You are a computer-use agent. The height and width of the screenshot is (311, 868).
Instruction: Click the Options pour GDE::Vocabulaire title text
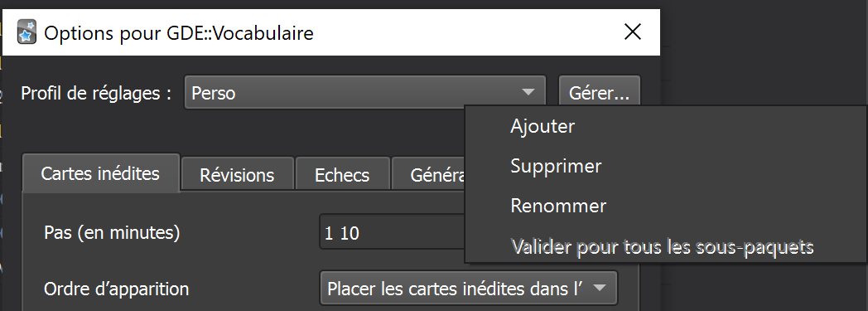point(179,33)
